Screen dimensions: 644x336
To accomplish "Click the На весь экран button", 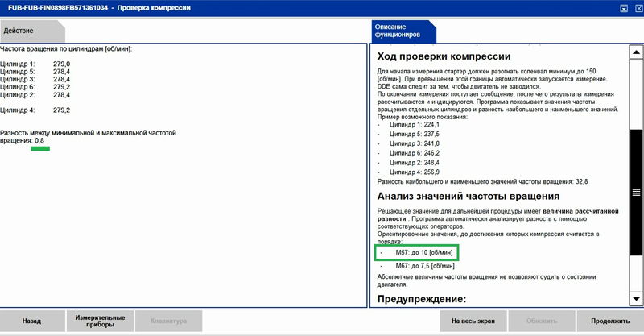I will 472,321.
